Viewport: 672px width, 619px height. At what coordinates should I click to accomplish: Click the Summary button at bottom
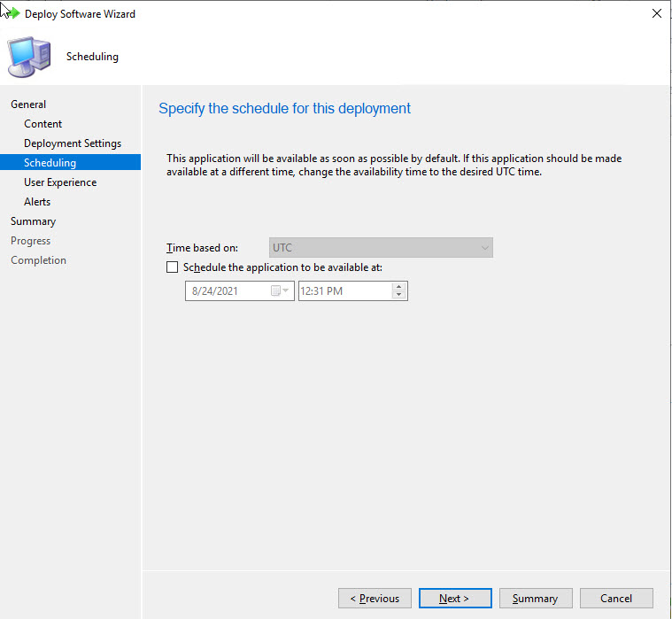(536, 599)
